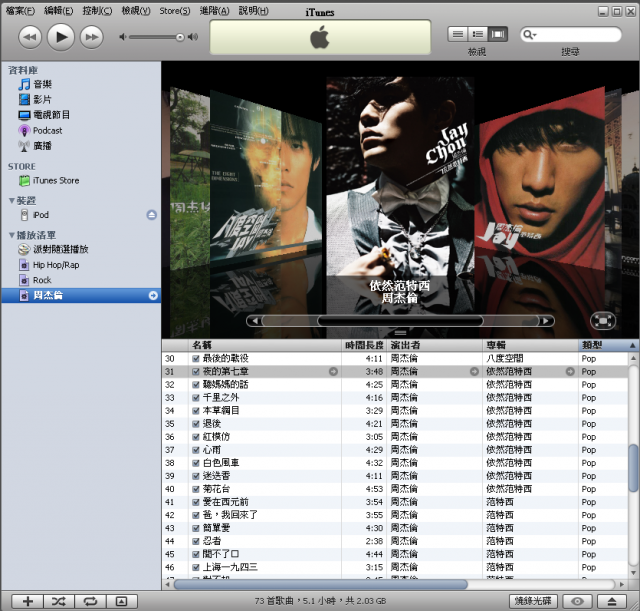Switch to Cover Flow view

498,34
